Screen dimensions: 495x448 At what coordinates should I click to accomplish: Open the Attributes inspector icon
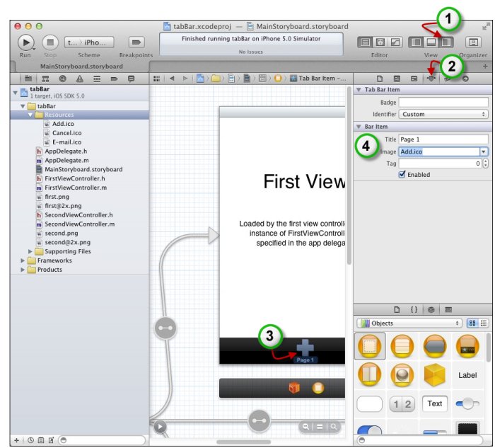[x=431, y=79]
